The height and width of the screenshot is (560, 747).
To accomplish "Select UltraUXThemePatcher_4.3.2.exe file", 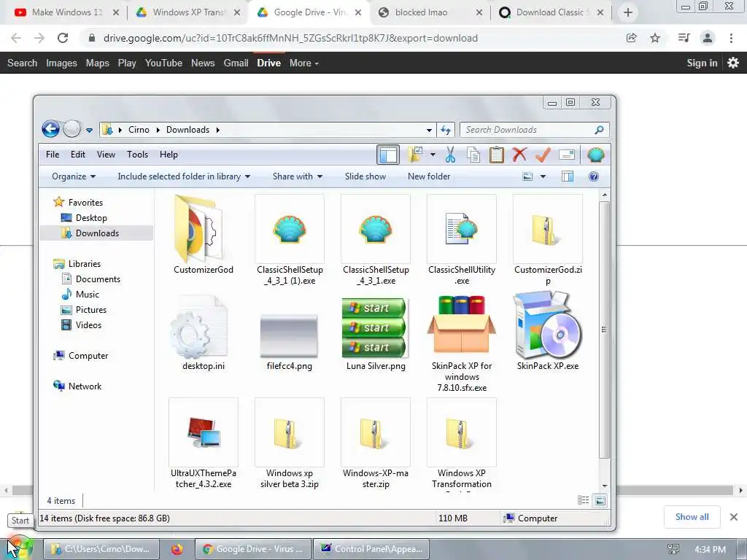I will click(x=204, y=444).
